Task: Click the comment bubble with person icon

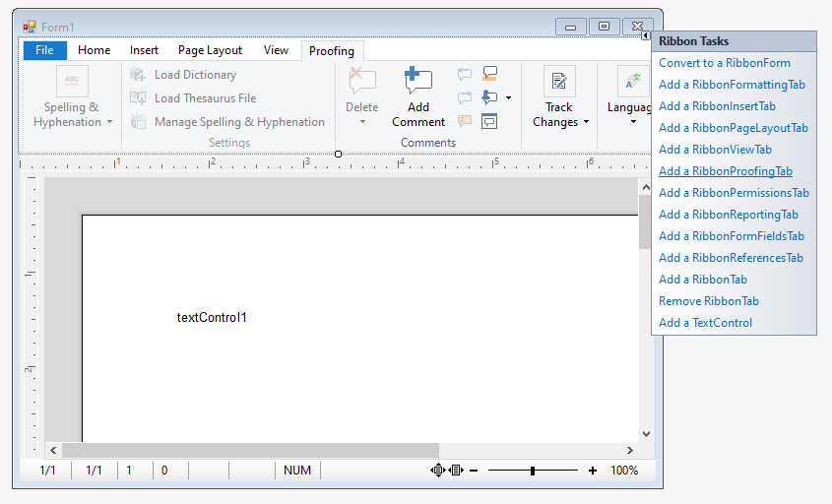Action: click(x=489, y=97)
